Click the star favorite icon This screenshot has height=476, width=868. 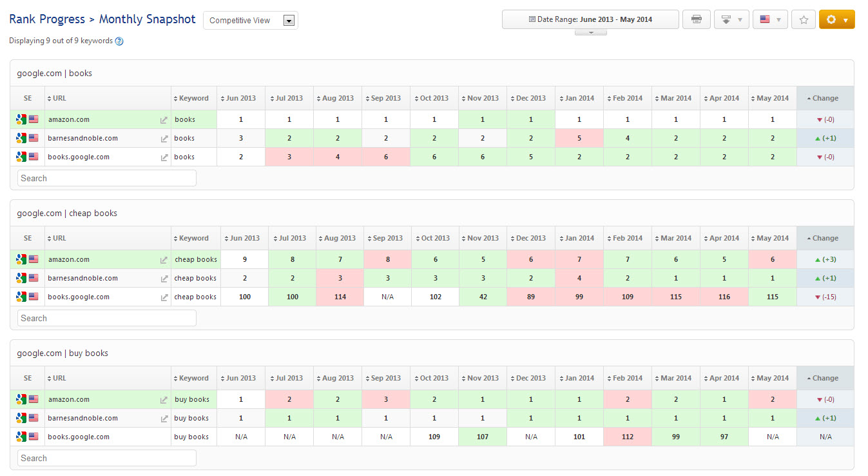(x=803, y=19)
